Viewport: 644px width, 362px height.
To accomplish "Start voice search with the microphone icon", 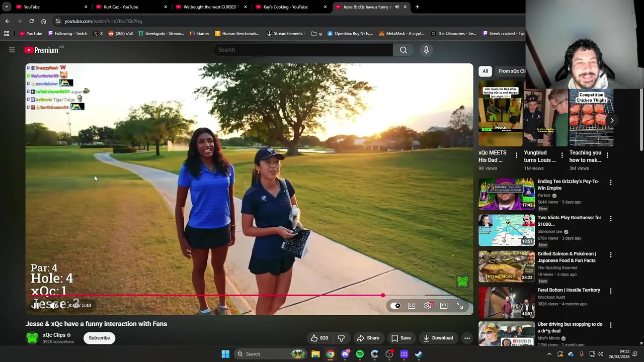I will 426,50.
